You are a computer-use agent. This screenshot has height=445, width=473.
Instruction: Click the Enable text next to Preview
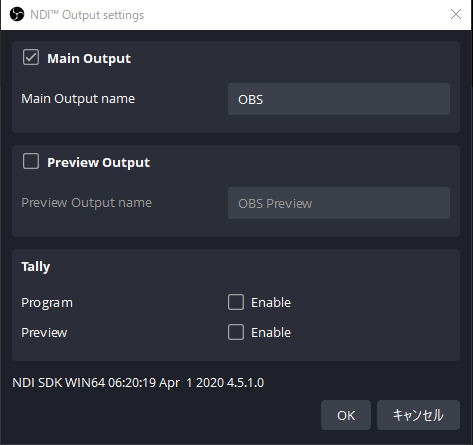click(271, 333)
